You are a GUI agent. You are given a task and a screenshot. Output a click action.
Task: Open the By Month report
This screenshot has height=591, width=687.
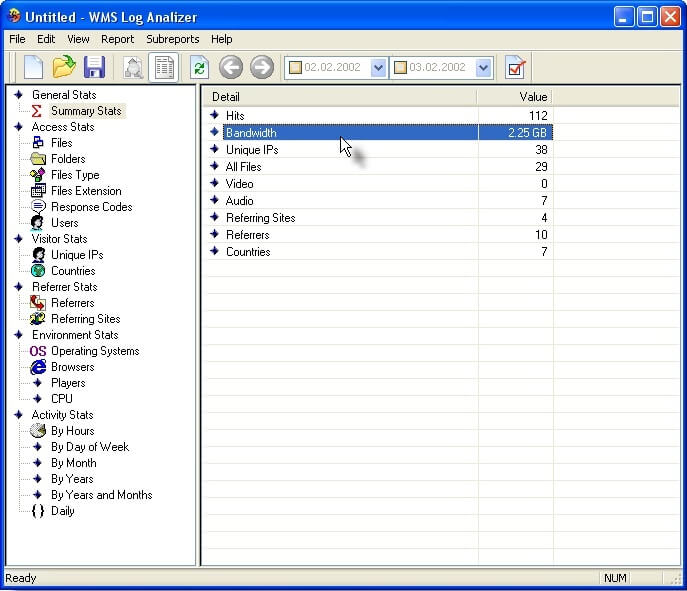point(74,463)
